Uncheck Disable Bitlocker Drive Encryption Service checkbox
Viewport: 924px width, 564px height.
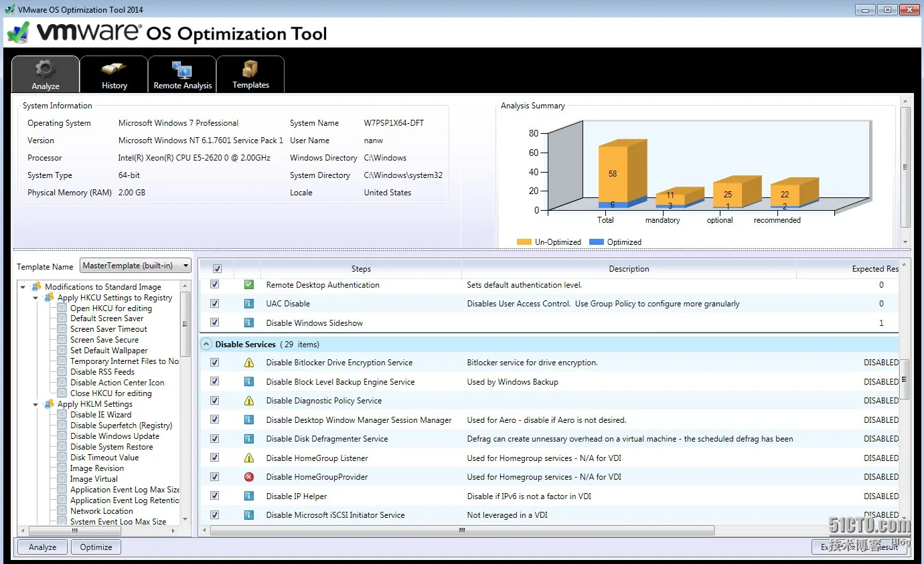(215, 362)
